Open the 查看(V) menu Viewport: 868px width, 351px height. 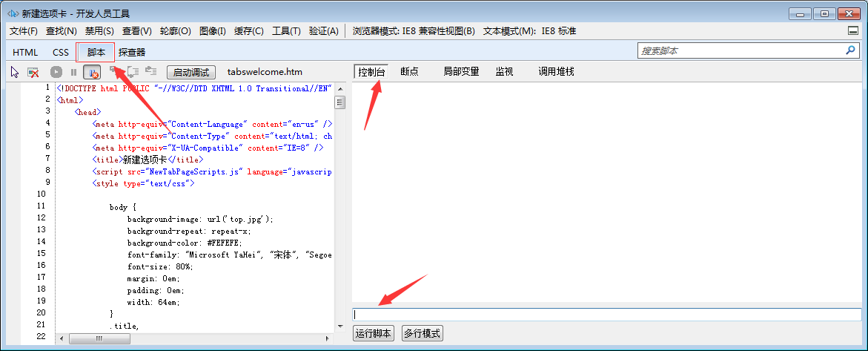pyautogui.click(x=136, y=31)
